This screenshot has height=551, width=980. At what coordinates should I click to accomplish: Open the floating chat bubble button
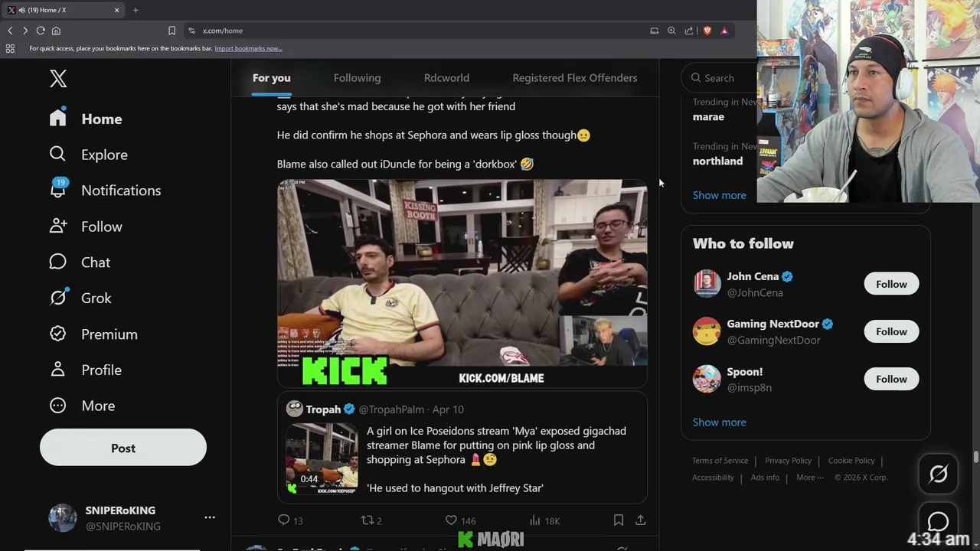click(x=938, y=522)
